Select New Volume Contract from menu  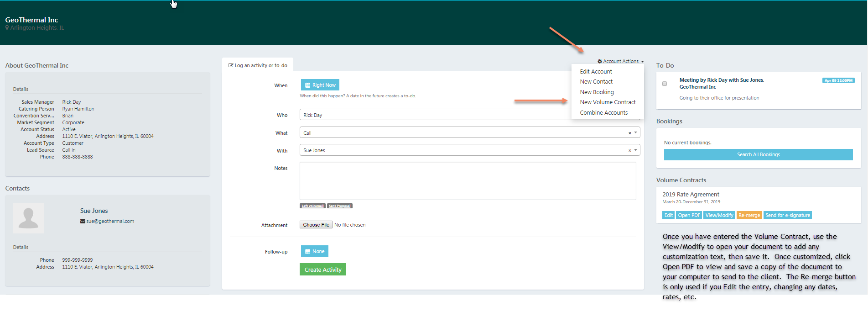click(x=608, y=102)
